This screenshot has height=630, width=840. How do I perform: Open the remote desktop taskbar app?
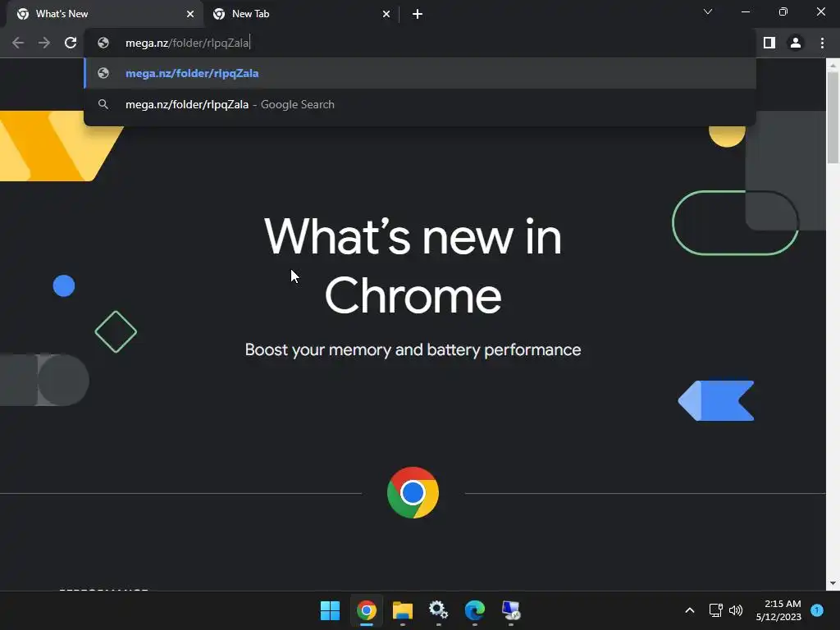coord(510,610)
